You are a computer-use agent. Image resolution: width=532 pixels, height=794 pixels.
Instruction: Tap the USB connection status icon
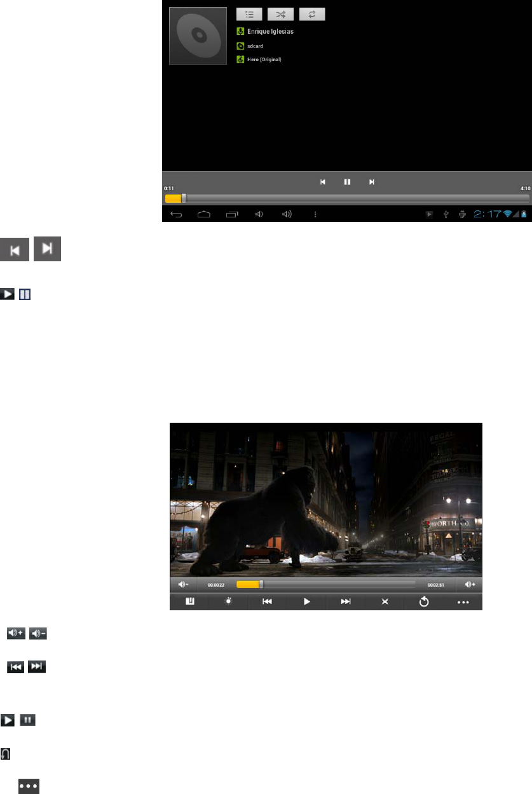click(x=446, y=215)
